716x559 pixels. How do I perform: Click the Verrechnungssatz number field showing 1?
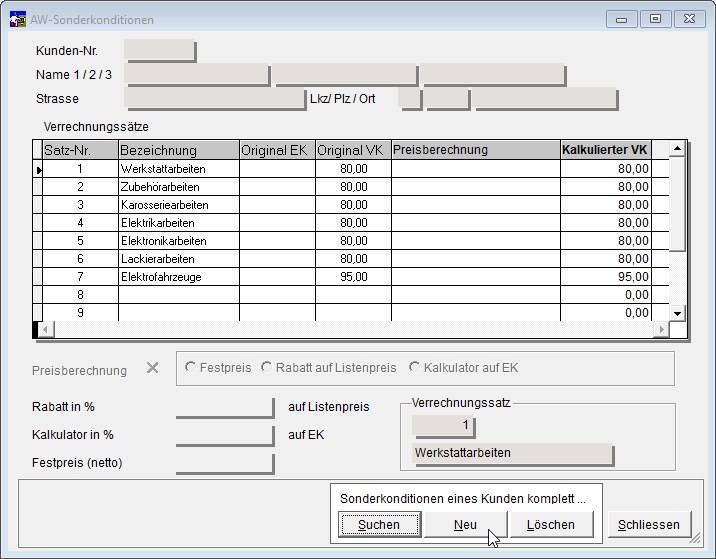444,426
